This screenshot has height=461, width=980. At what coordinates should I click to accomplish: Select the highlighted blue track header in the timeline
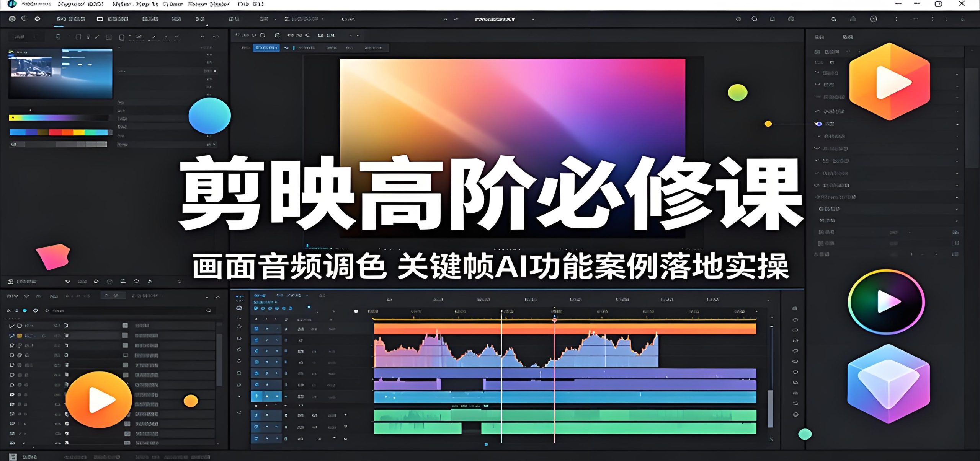pos(266,396)
